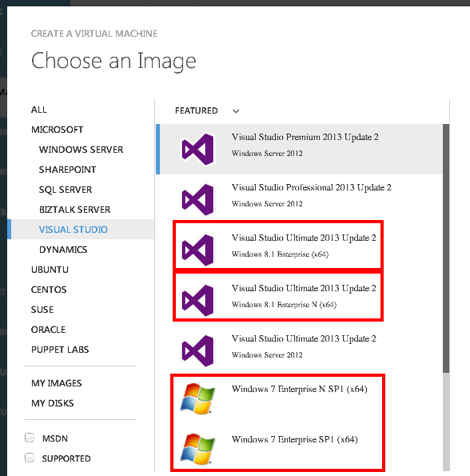470x476 pixels.
Task: Open the WINDOWS SERVER subcategory
Action: tap(81, 150)
